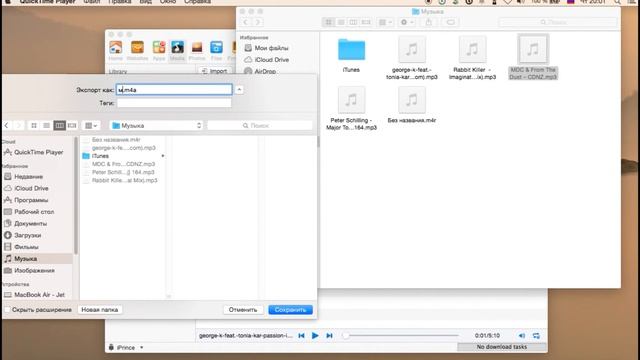The width and height of the screenshot is (640, 360).
Task: Switch Finder window to icon view
Action: point(328,22)
